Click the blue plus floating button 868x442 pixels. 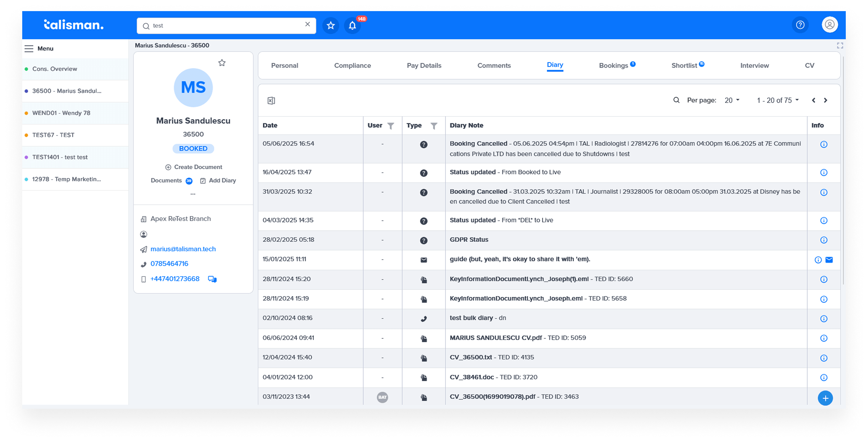(x=825, y=398)
